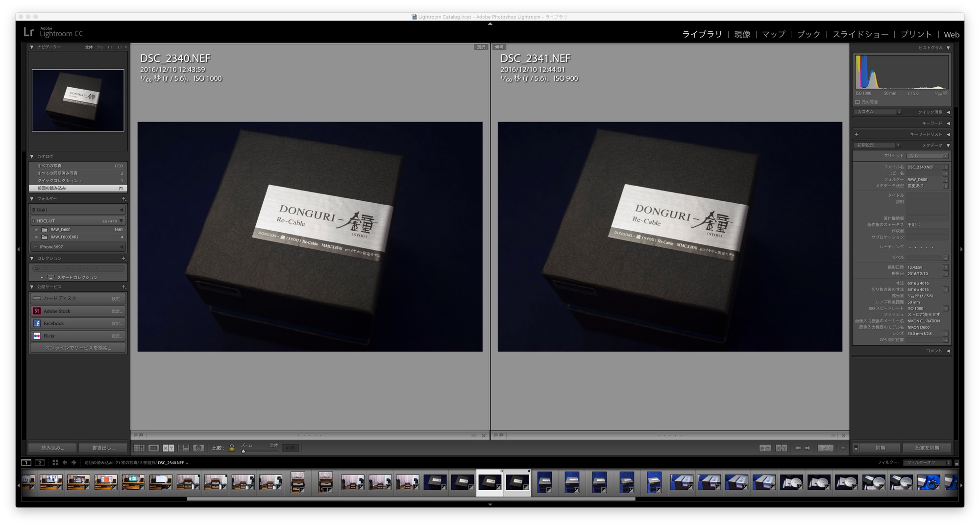This screenshot has height=526, width=980.
Task: Click the Make Select (X←Y) button
Action: click(x=781, y=448)
